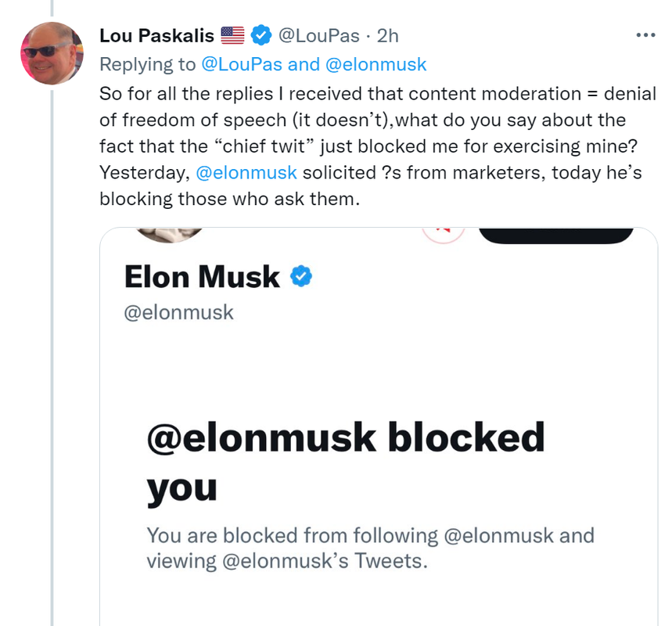
Task: Click the verified badge beside Lou Paskalis
Action: [261, 35]
